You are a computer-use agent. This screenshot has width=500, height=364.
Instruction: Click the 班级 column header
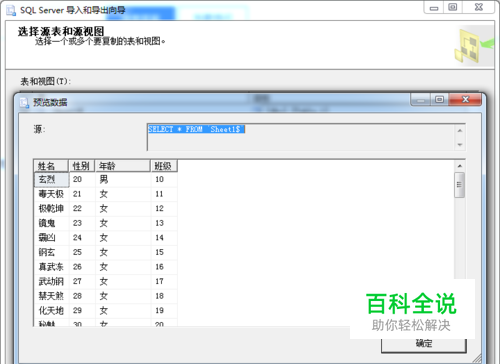coord(164,166)
